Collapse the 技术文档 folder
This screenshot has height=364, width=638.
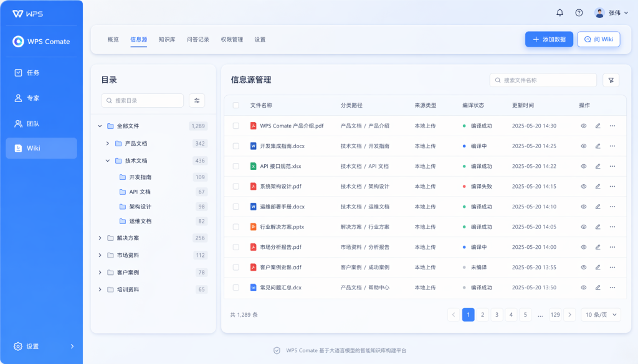click(x=107, y=161)
